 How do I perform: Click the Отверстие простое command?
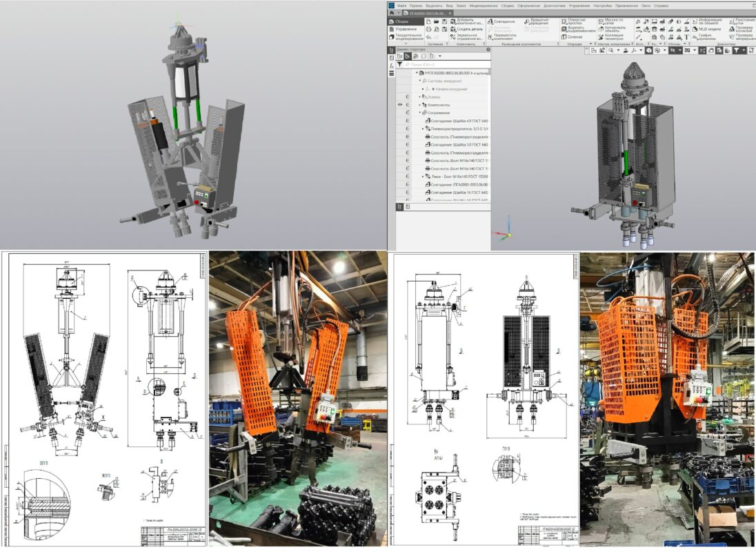[574, 21]
